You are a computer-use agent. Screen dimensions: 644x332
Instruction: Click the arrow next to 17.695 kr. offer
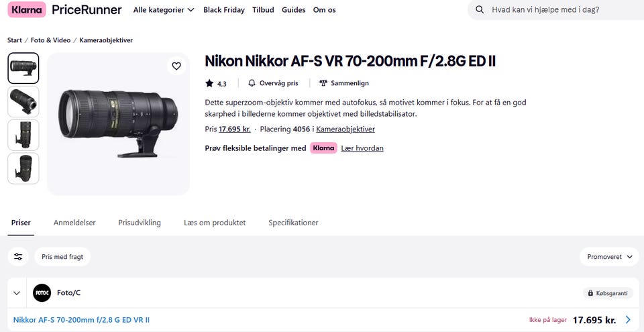[x=628, y=320]
